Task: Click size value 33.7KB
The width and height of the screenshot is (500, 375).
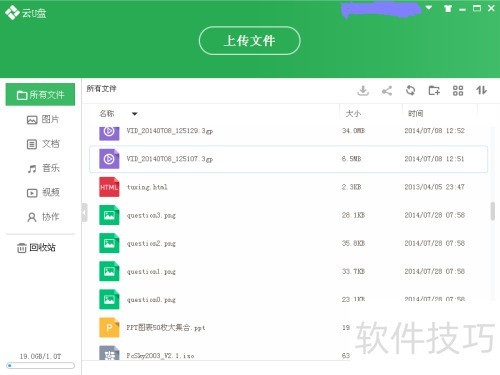Action: pos(353,272)
